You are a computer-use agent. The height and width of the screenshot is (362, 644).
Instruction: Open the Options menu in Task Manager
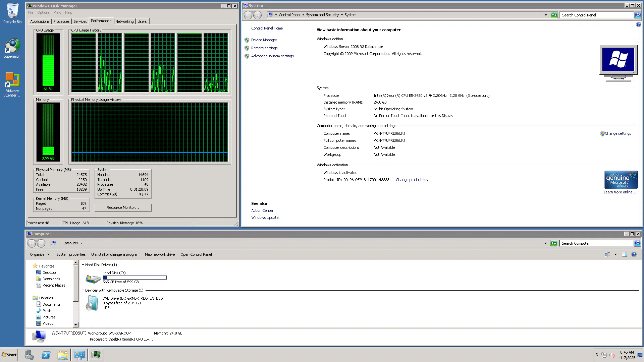44,12
